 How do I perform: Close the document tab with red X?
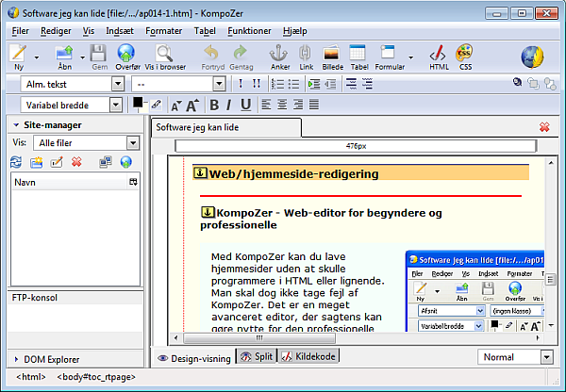(544, 127)
